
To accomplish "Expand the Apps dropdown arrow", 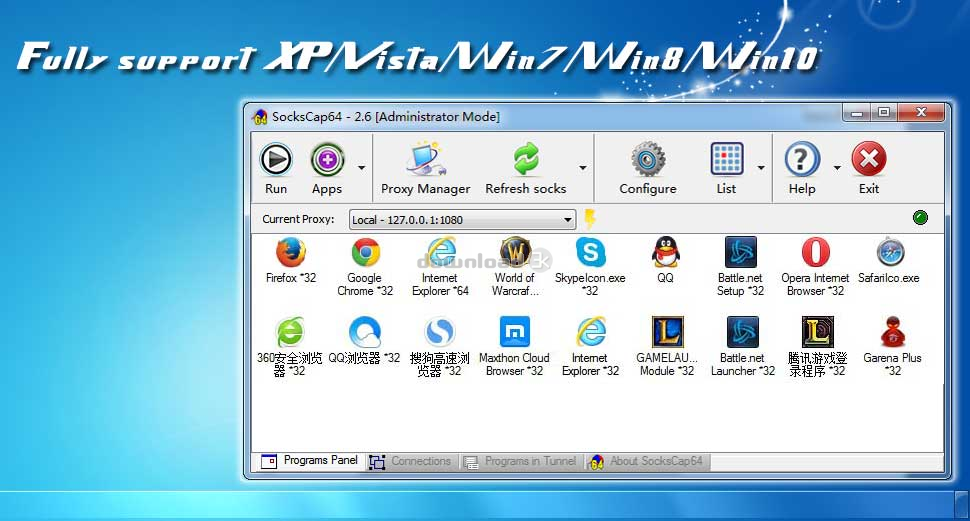I will click(x=361, y=168).
